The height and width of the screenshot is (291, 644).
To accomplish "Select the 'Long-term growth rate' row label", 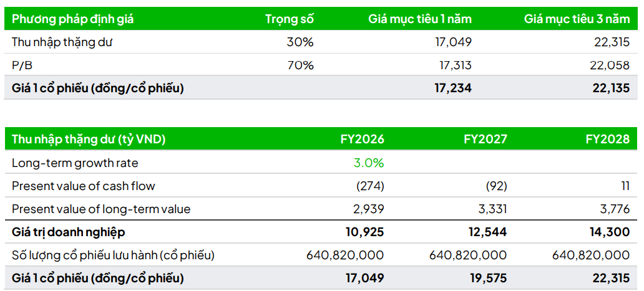I will point(75,163).
